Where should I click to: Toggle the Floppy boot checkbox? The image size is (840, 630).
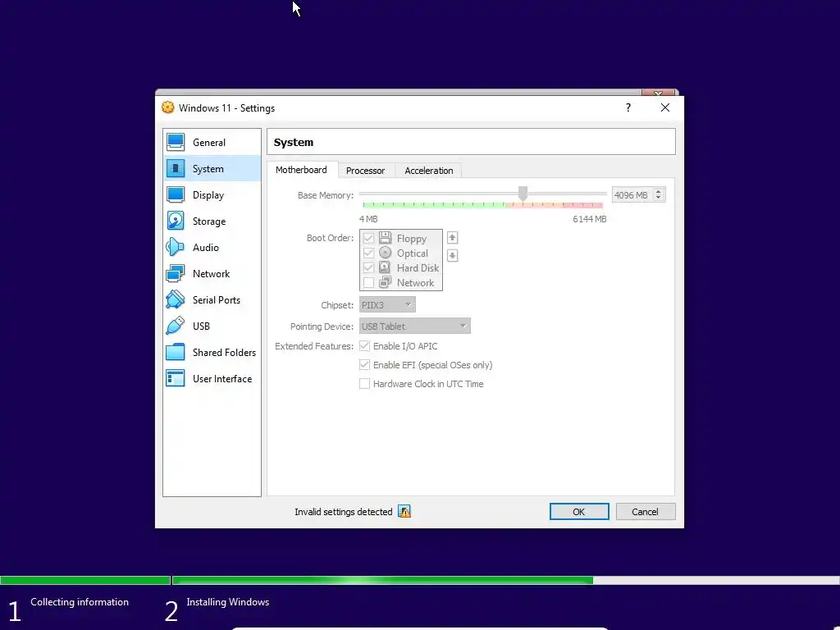pyautogui.click(x=368, y=238)
